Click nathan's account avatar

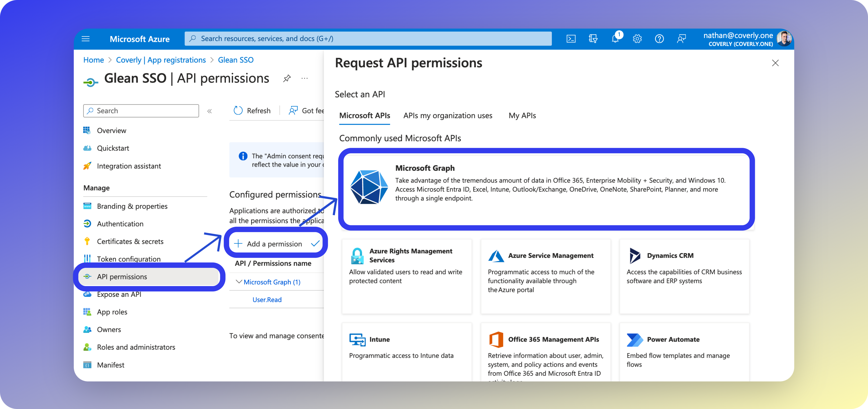pyautogui.click(x=785, y=38)
